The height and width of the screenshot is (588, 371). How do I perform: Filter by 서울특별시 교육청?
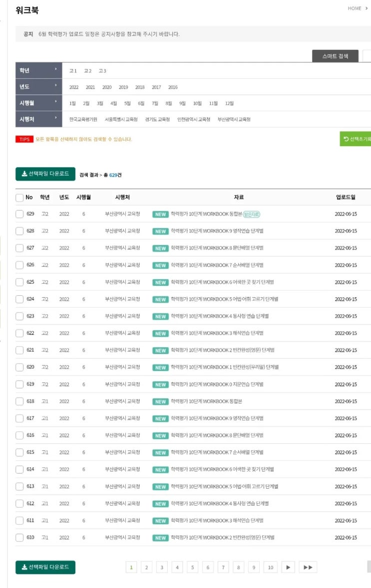pos(121,120)
